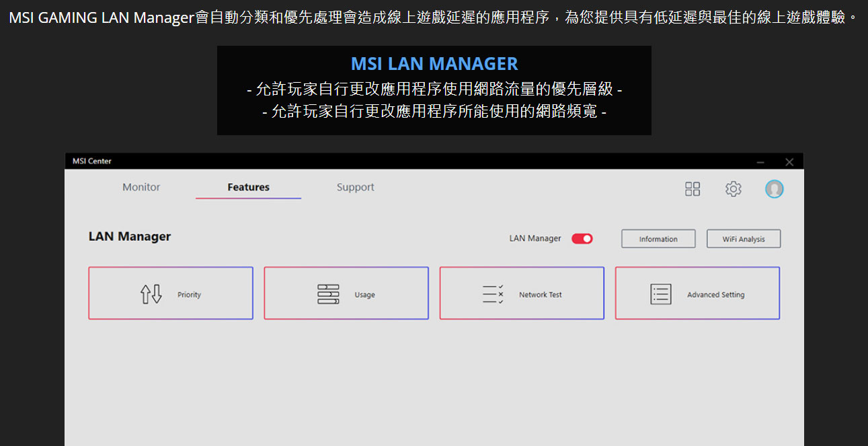
Task: Open the Priority card
Action: click(x=171, y=293)
